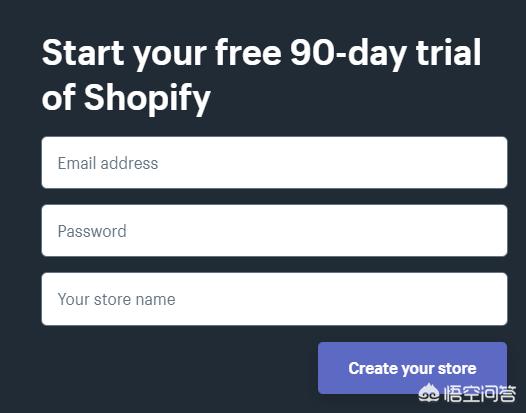
Task: Place cursor in the empty email box area
Action: (x=332, y=162)
